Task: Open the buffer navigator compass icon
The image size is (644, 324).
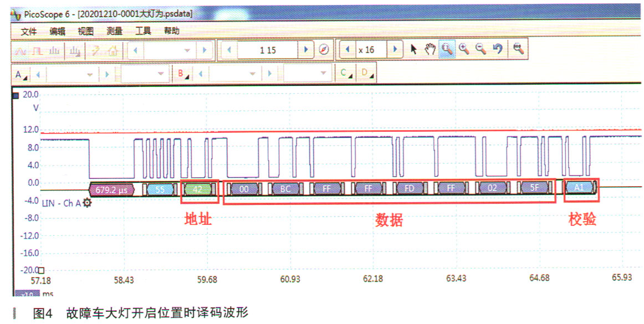Action: click(324, 50)
